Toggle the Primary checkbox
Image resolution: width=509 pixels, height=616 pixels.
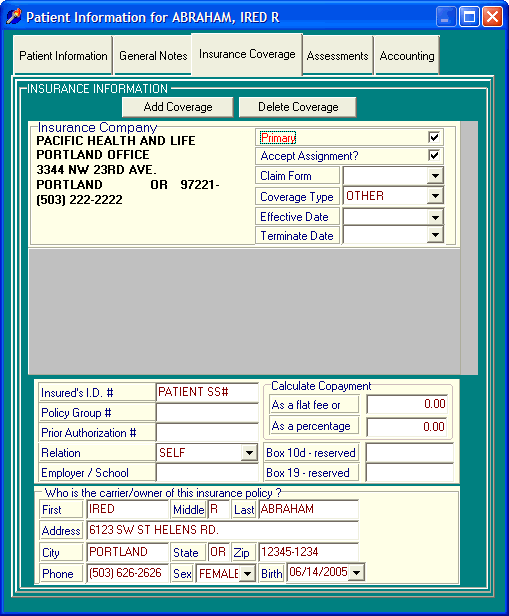pyautogui.click(x=434, y=138)
